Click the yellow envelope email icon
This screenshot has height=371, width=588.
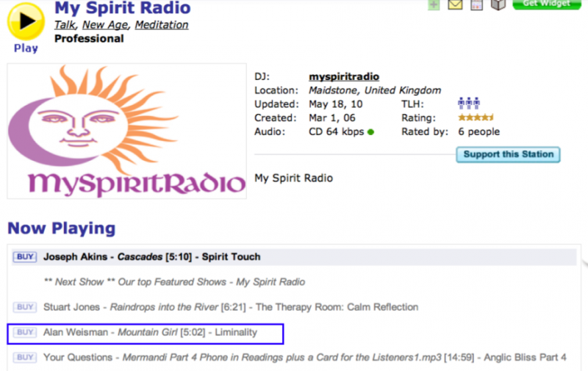point(455,5)
